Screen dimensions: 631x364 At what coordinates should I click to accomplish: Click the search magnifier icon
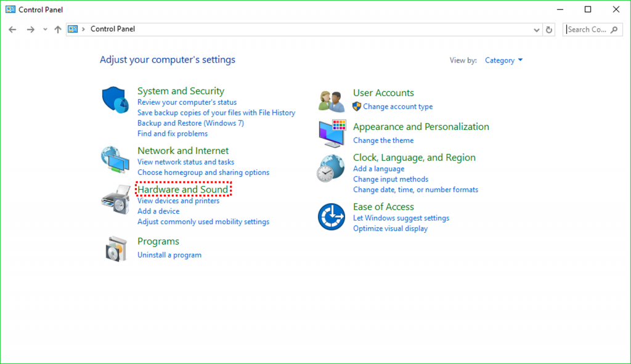[x=614, y=30]
